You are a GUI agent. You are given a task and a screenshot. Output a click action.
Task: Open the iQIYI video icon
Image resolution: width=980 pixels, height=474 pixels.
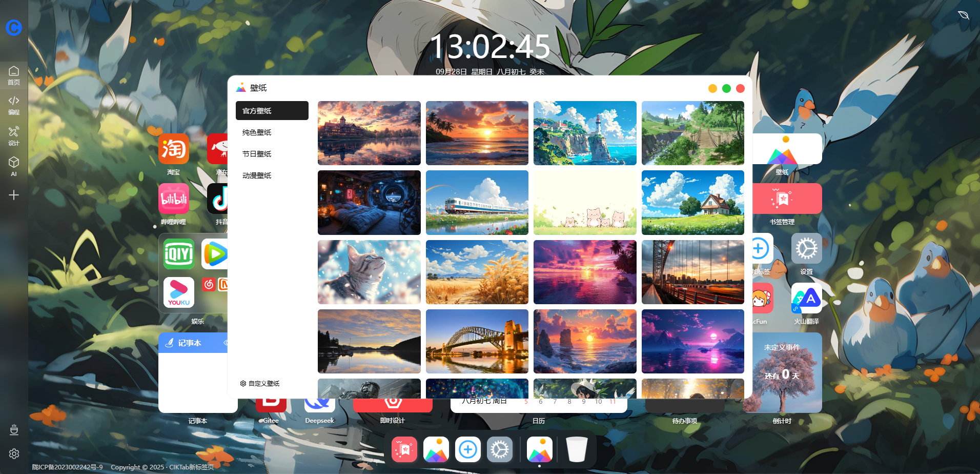pyautogui.click(x=179, y=254)
